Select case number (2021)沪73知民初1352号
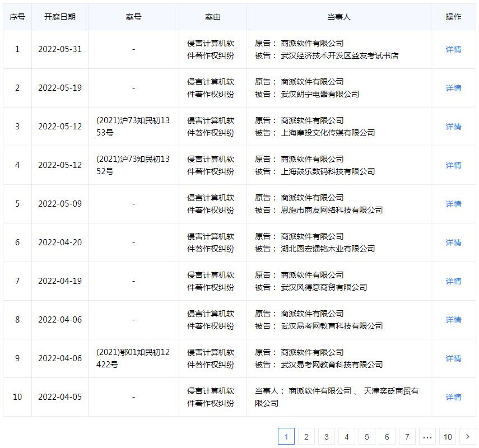Viewport: 479px width, 448px height. (133, 165)
